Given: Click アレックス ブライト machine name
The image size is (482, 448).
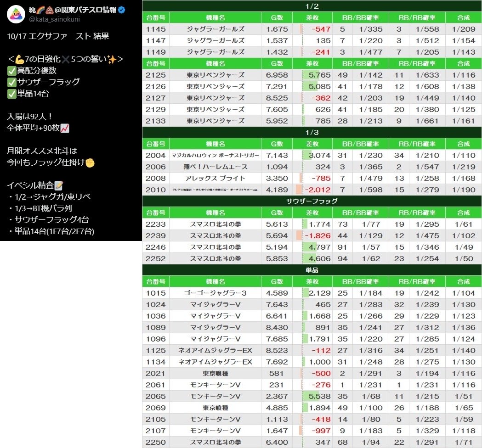Looking at the screenshot, I should (x=215, y=178).
